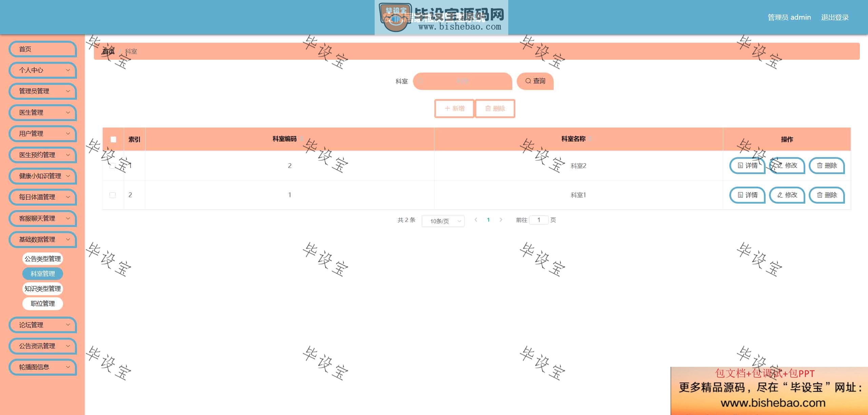Expand 公告资讯管理 menu chevron
Screen dimensions: 868x415
pyautogui.click(x=68, y=346)
